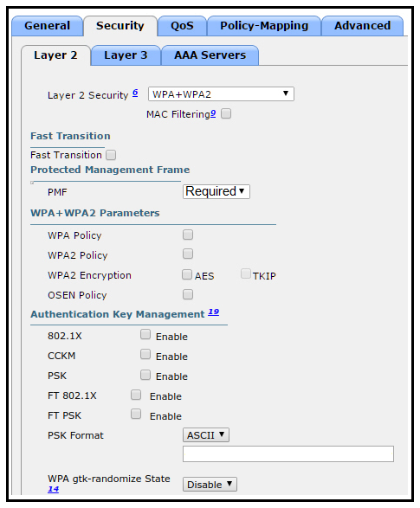Switch to the Layer 3 tab
The image size is (420, 508).
point(126,55)
